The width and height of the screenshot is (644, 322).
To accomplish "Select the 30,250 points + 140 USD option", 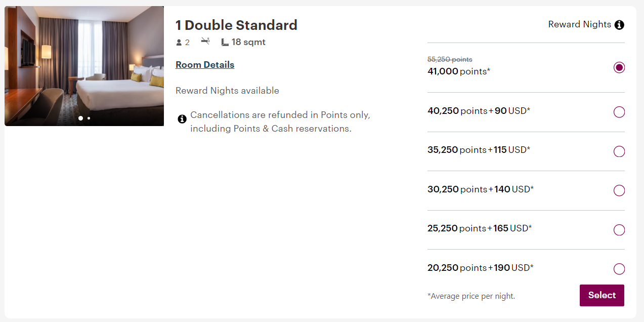I will pos(619,190).
